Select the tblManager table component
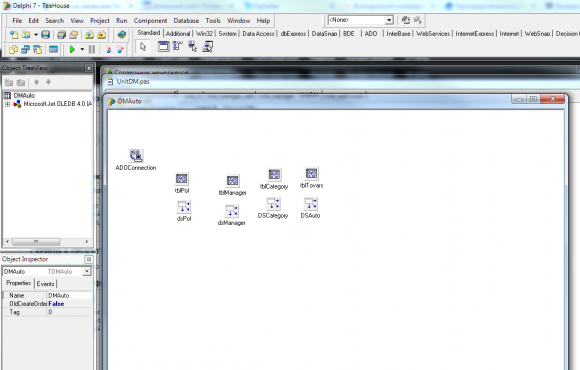The width and height of the screenshot is (580, 370). point(232,181)
